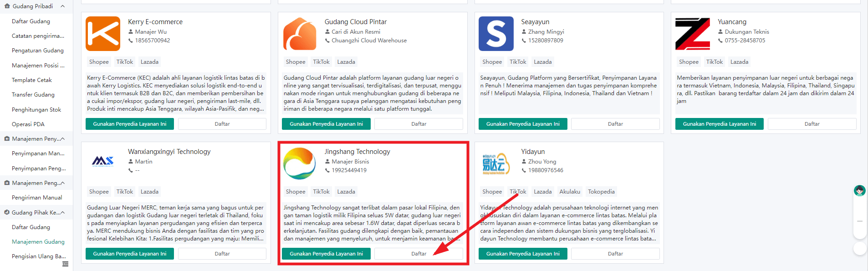Open Manajemen Posisi menu item
The image size is (868, 271).
click(x=38, y=66)
